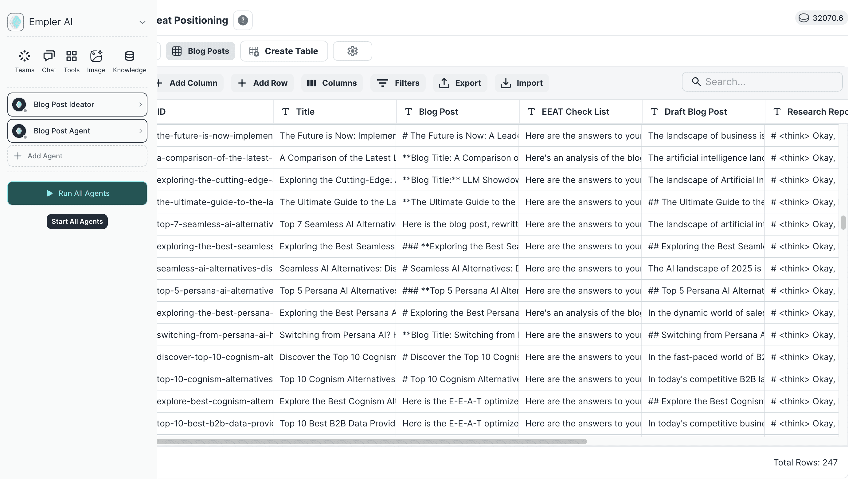Select title cell 'Exploring the Best Seamless'

(x=334, y=247)
